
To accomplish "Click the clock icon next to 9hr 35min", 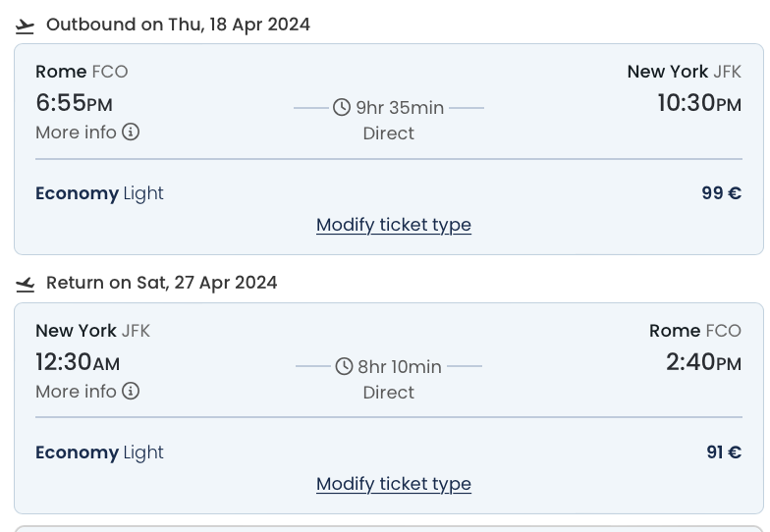I will [342, 107].
